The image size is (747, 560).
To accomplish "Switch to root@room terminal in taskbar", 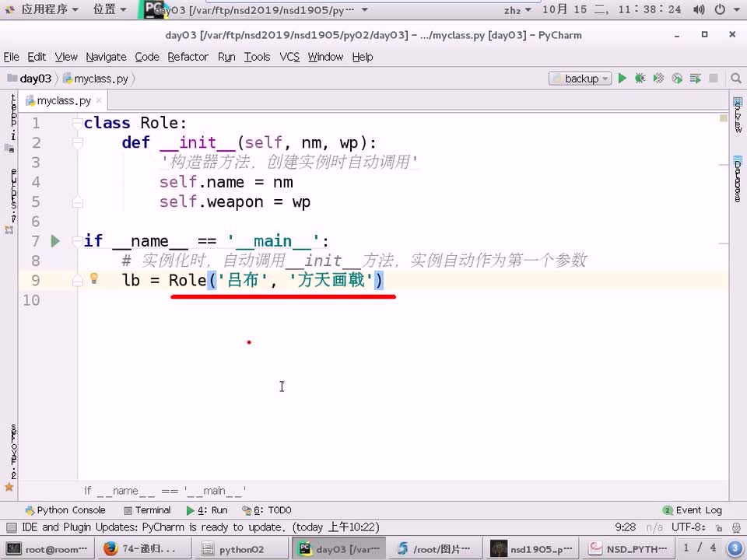I will 47,548.
